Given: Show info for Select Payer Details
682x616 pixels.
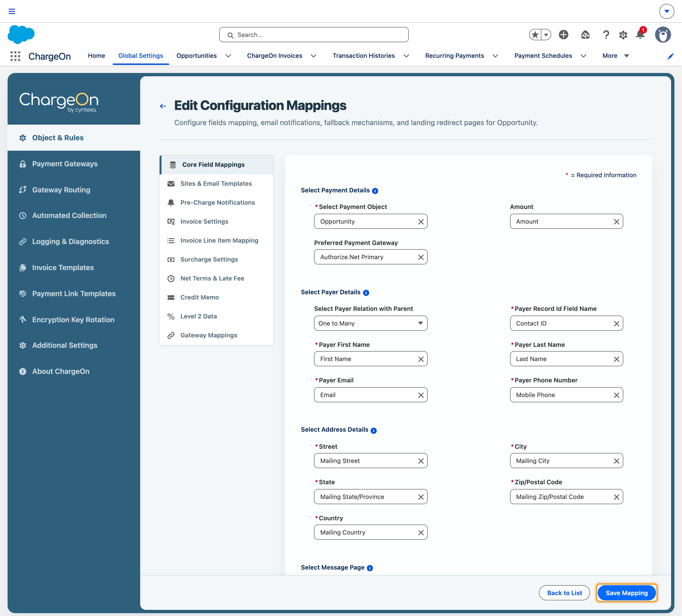Looking at the screenshot, I should pos(366,293).
